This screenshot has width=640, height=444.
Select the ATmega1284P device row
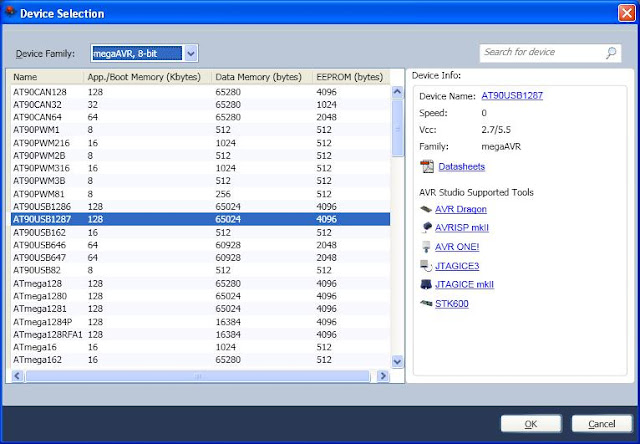(200, 322)
